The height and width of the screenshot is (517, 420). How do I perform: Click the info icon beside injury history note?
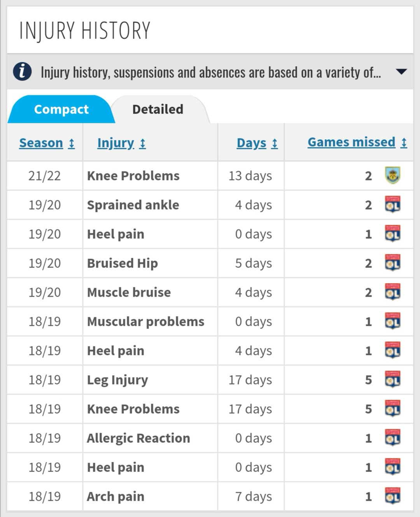(22, 72)
